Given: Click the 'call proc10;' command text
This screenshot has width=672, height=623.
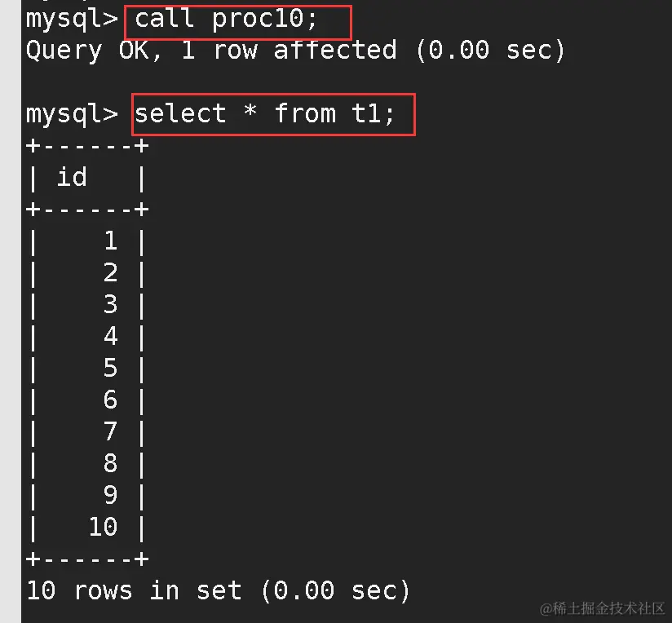Looking at the screenshot, I should pyautogui.click(x=225, y=20).
